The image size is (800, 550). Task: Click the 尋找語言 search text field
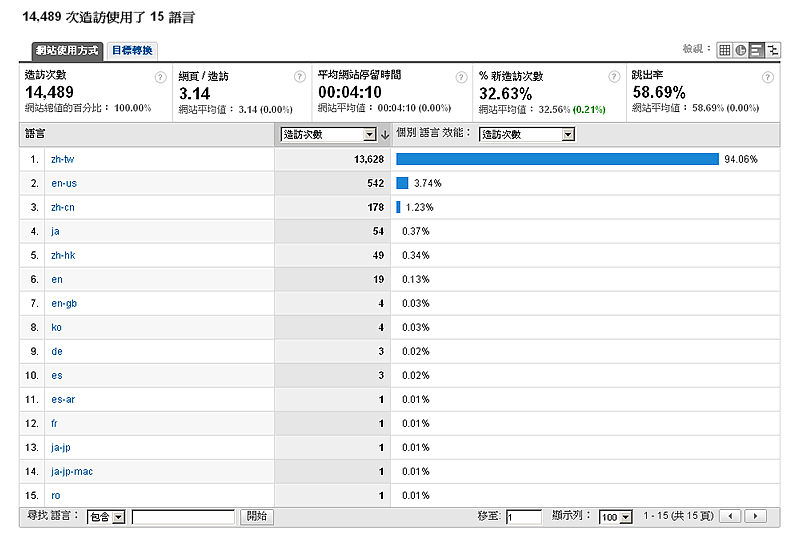[183, 517]
